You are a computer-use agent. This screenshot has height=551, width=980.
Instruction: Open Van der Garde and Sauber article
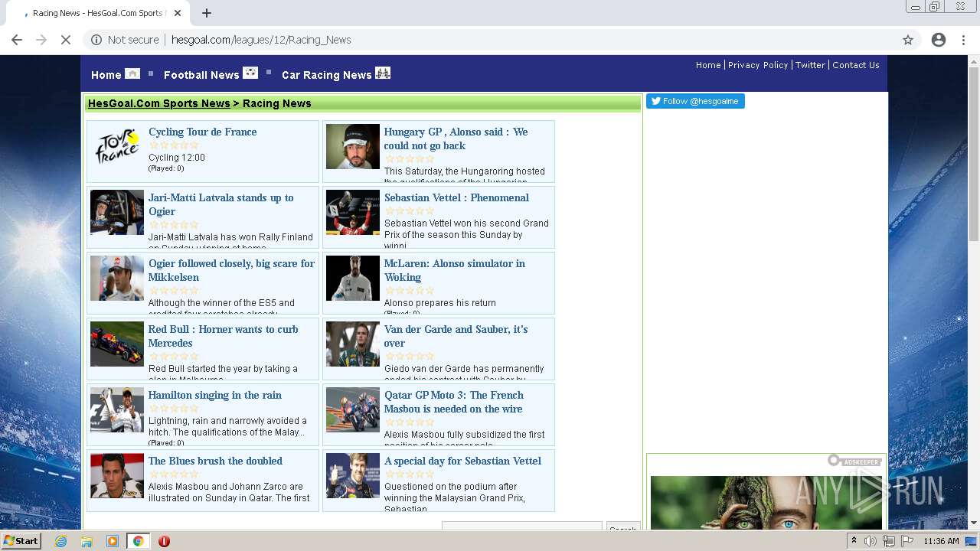456,336
